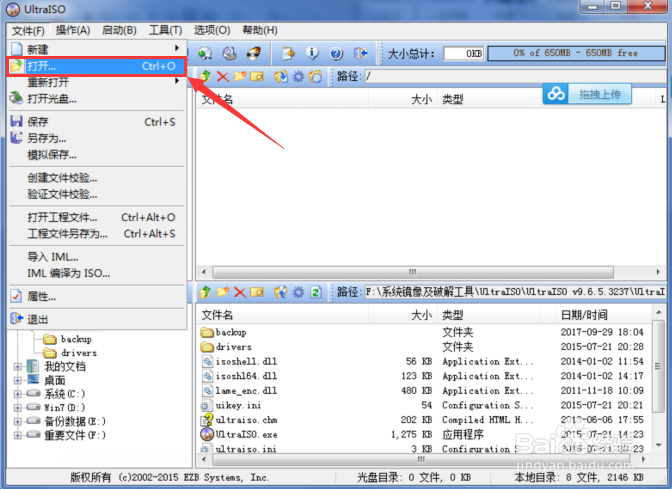Choose 工程文件另存为... menu entry
Screen dimensions: 672x489
click(97, 234)
